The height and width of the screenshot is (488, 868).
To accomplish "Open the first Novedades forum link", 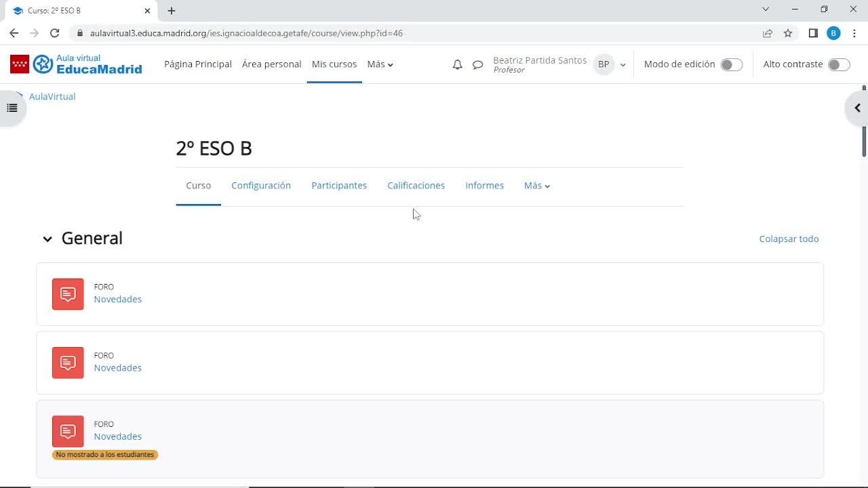I will tap(118, 299).
